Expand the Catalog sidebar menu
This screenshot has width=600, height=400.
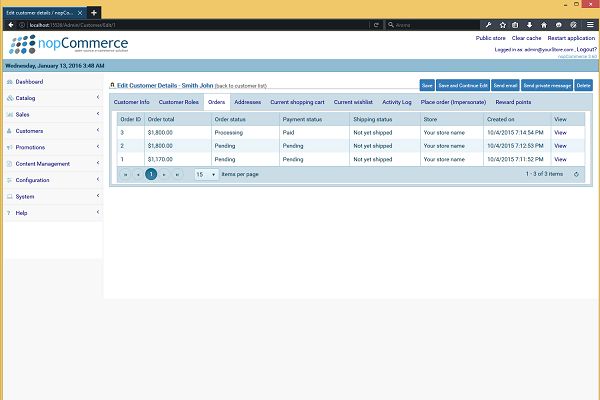(x=97, y=98)
